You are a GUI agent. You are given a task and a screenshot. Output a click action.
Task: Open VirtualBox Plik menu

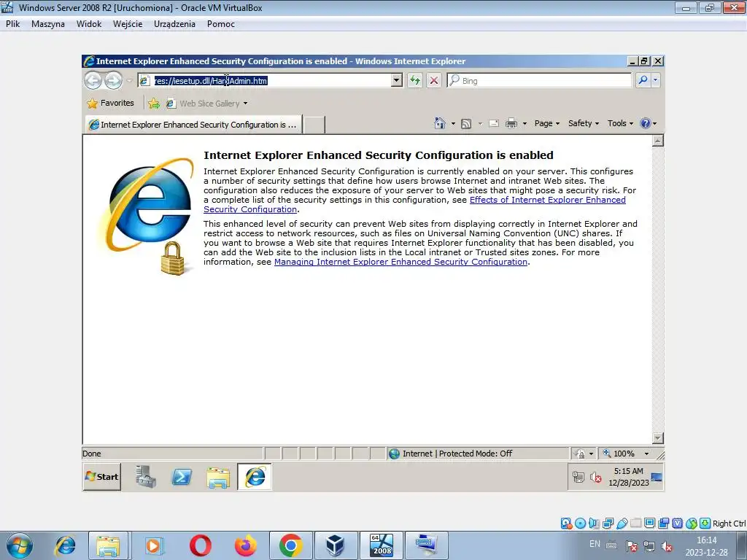13,24
